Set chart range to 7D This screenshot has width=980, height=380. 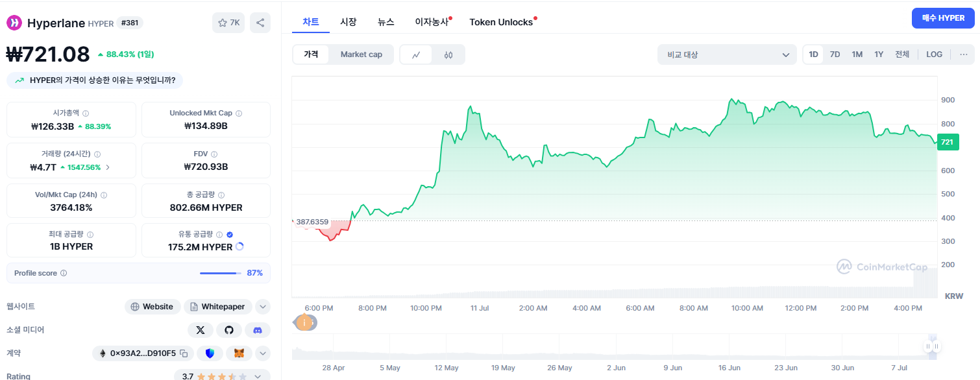(x=835, y=54)
